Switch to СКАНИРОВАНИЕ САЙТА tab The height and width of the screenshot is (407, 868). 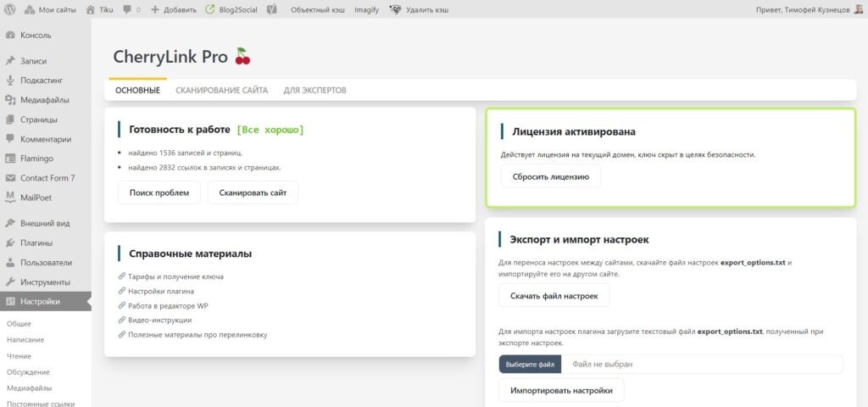221,90
